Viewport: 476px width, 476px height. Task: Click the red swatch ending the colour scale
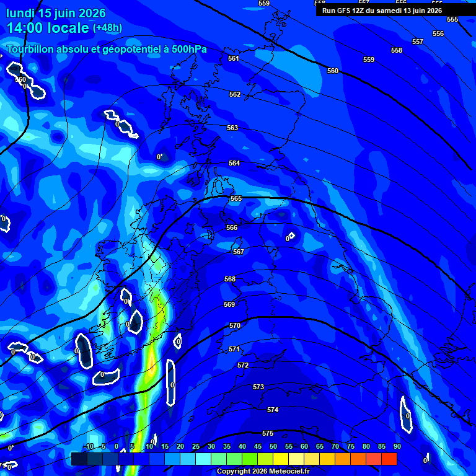(x=389, y=459)
